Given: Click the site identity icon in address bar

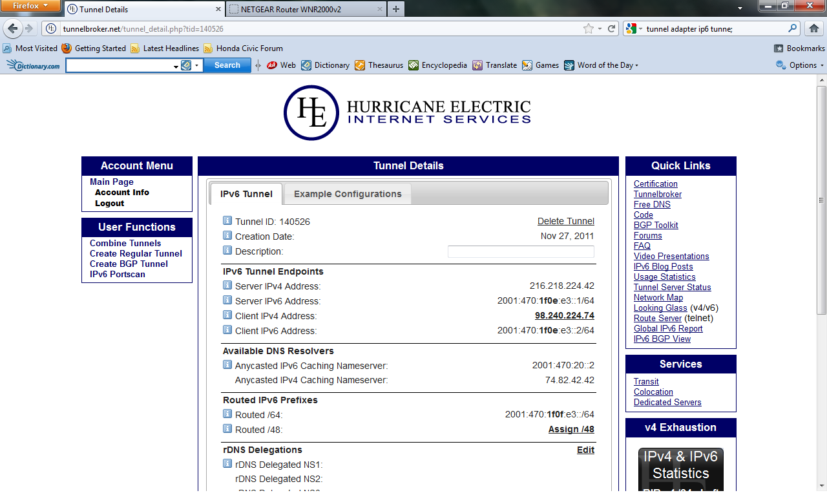Looking at the screenshot, I should point(52,28).
